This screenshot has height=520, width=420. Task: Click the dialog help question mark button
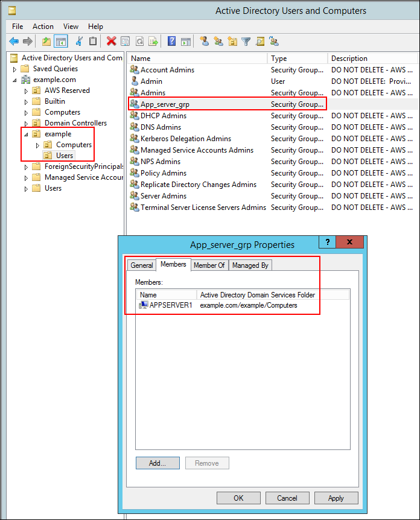point(328,242)
